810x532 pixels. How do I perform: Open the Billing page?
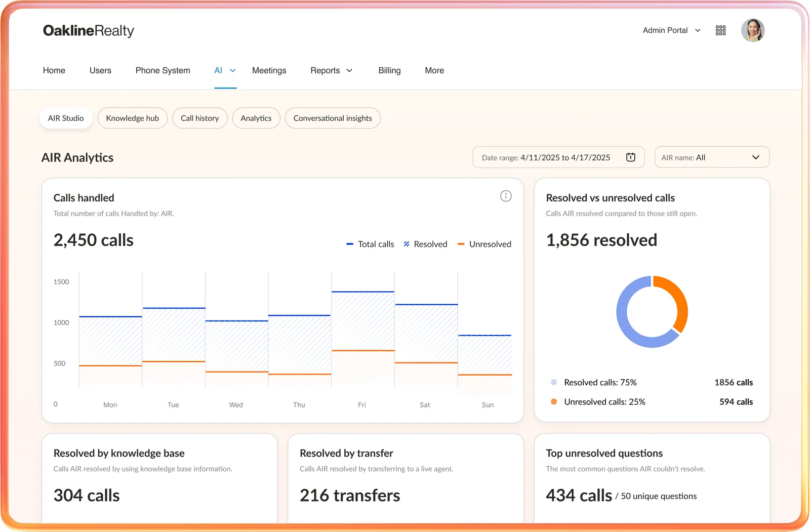pos(389,71)
